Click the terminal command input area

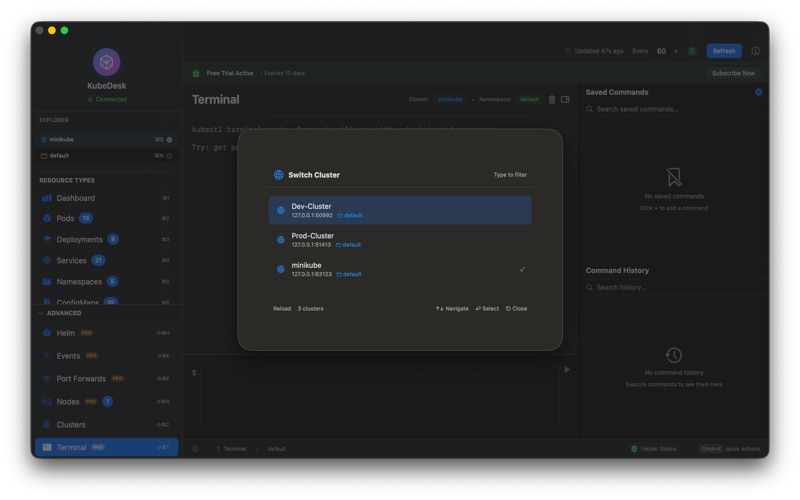380,397
